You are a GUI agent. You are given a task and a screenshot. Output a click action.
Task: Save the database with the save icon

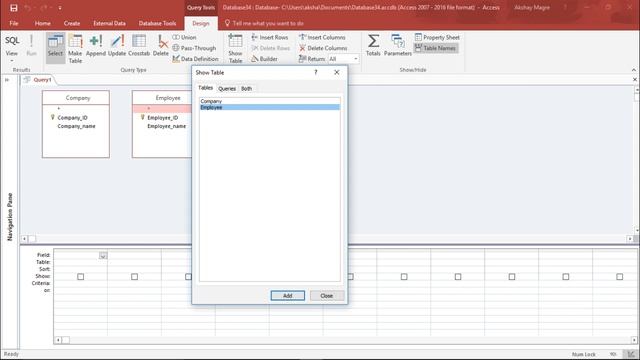[x=13, y=7]
